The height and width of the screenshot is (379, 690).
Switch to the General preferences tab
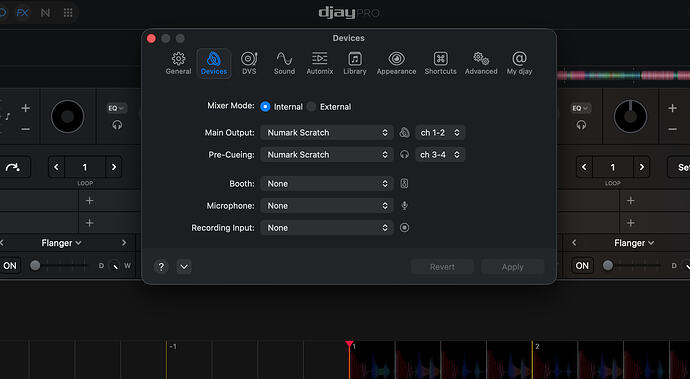(178, 63)
